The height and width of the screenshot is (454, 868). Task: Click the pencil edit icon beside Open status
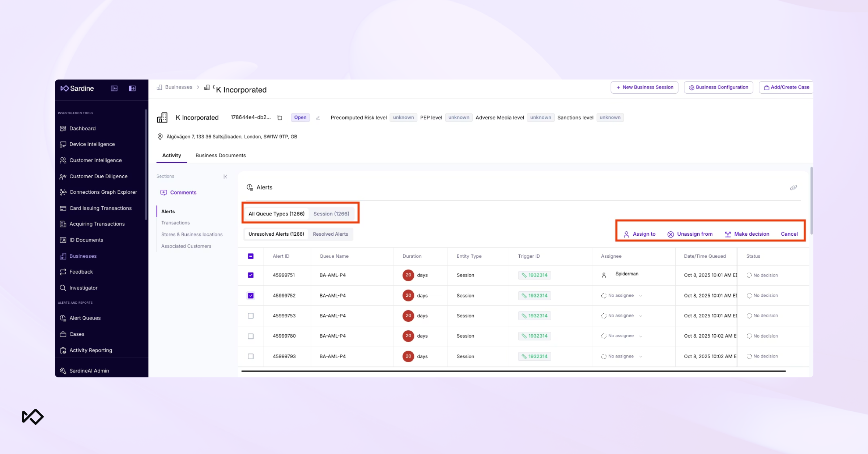(x=318, y=118)
